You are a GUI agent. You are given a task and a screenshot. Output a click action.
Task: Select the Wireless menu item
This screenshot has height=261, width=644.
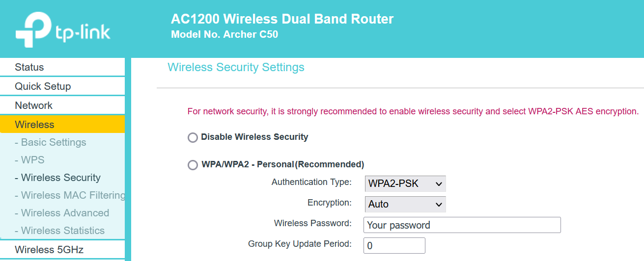point(34,125)
